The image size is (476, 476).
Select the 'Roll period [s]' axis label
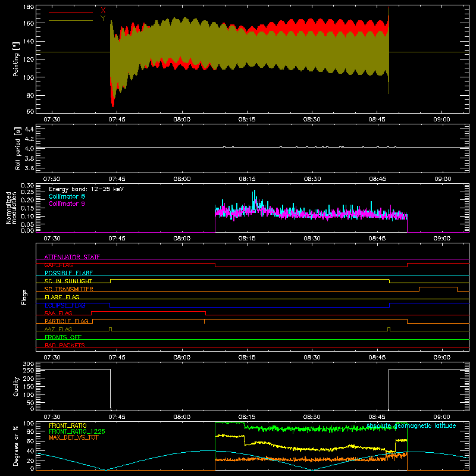pos(18,148)
